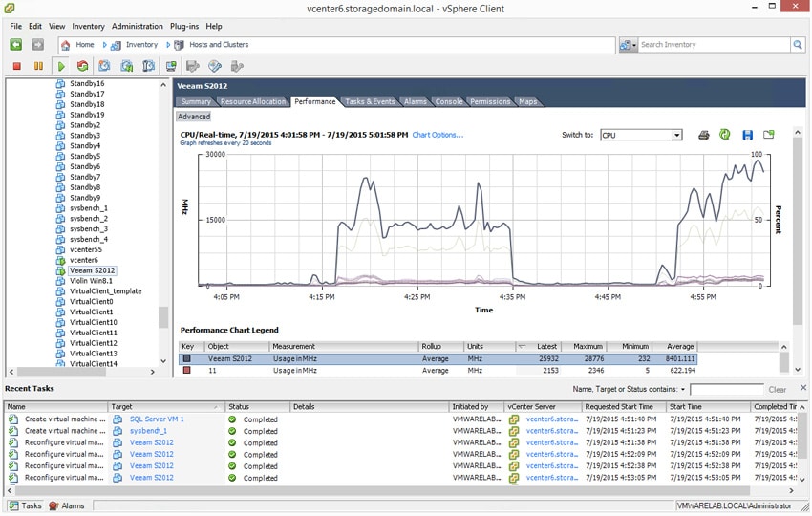
Task: Select Standby16 in the inventory tree
Action: (87, 83)
